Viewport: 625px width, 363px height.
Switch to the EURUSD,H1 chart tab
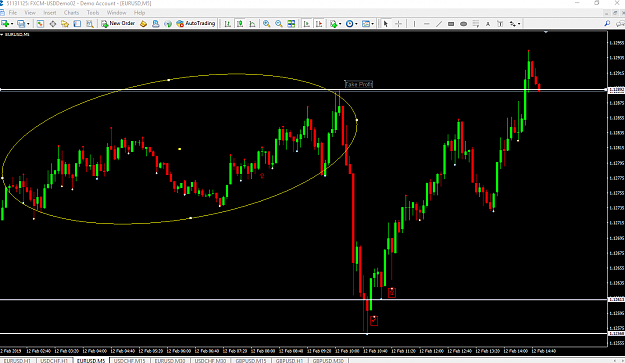17,360
